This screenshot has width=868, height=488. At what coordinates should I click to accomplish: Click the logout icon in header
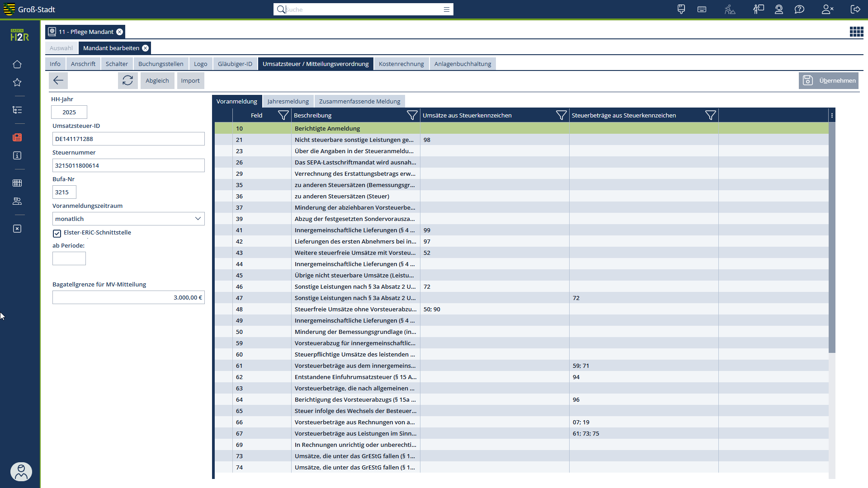855,9
